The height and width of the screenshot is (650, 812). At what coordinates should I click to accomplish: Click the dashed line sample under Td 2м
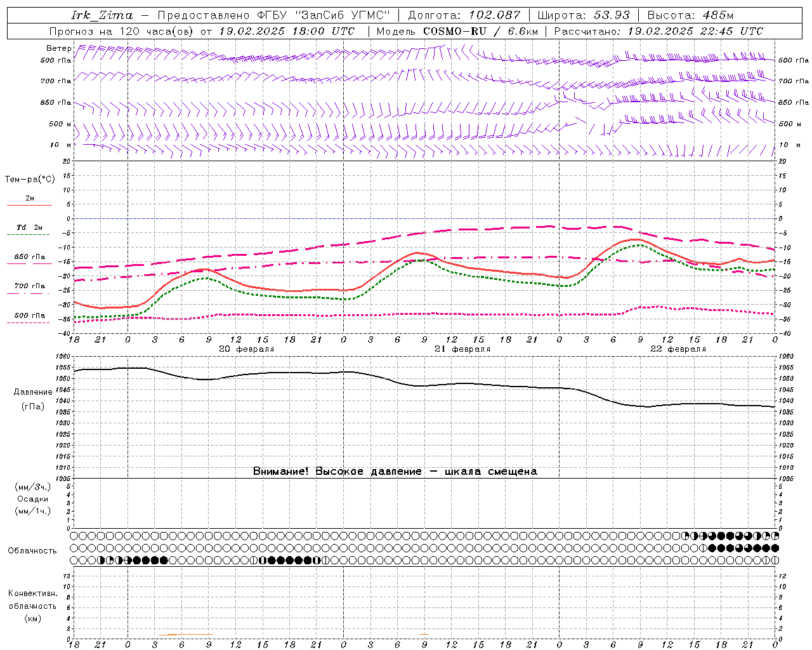click(x=29, y=235)
